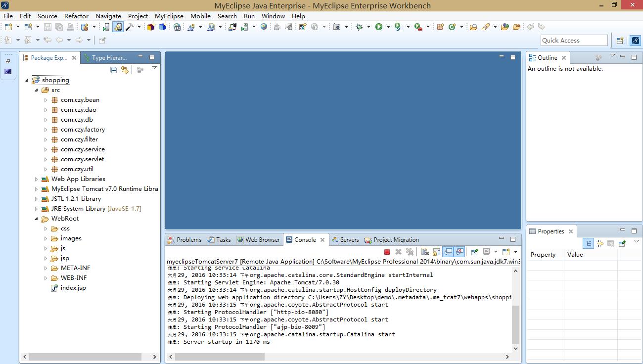Image resolution: width=643 pixels, height=364 pixels.
Task: Select the index.jsp file
Action: 68,288
